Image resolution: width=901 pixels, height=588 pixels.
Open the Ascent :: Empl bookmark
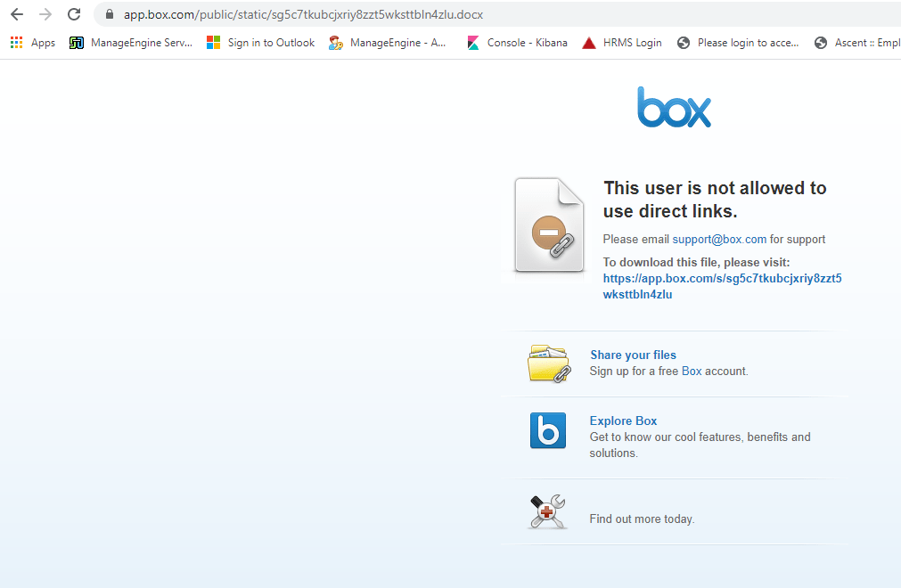click(x=857, y=43)
